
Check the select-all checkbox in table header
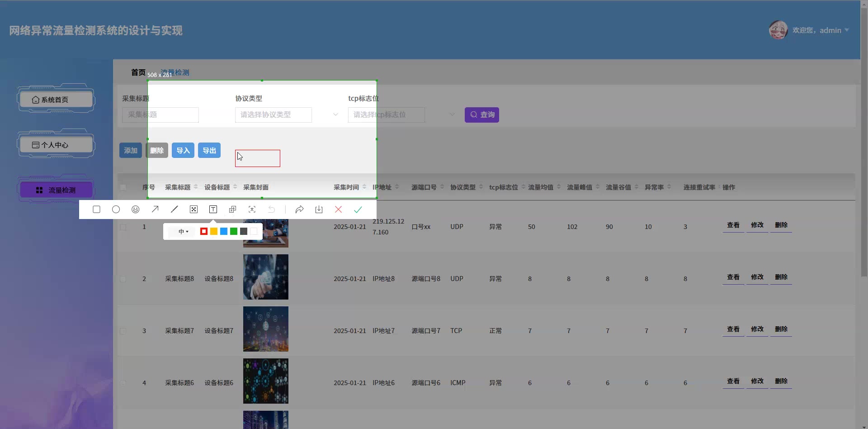tap(123, 187)
